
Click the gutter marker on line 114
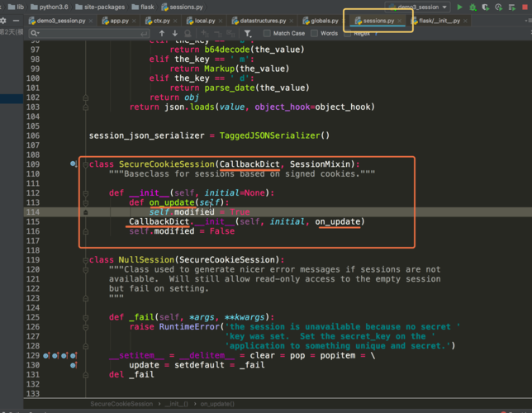tap(86, 212)
